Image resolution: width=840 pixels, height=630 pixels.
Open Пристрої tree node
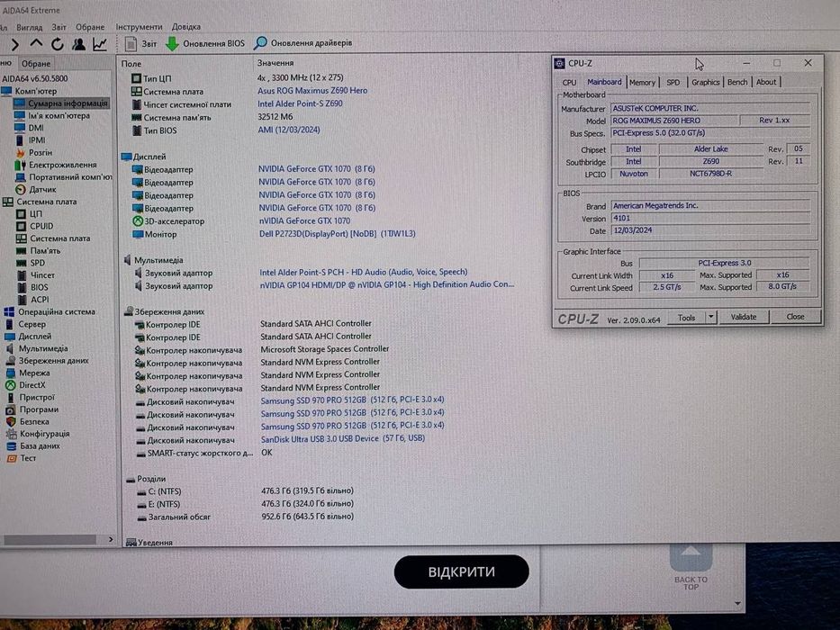pos(30,397)
